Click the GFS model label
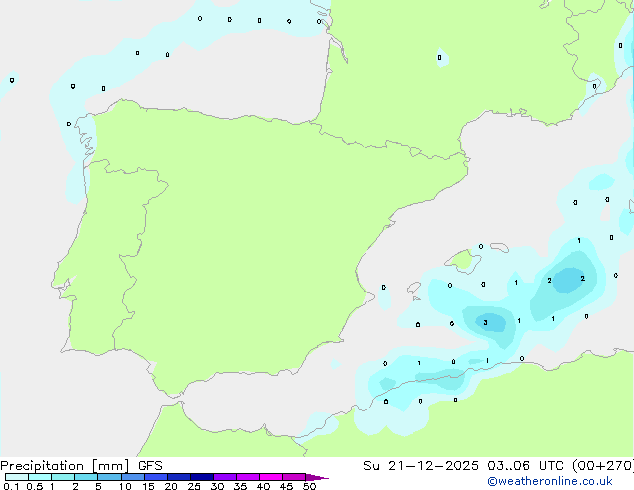634x490 pixels. [151, 466]
